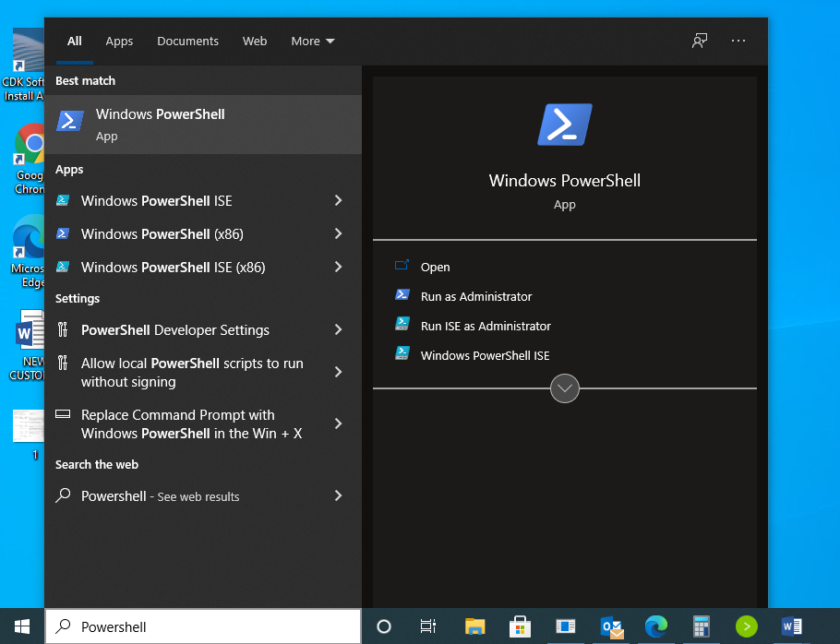
Task: Open the green arrow app on taskbar
Action: (x=746, y=626)
